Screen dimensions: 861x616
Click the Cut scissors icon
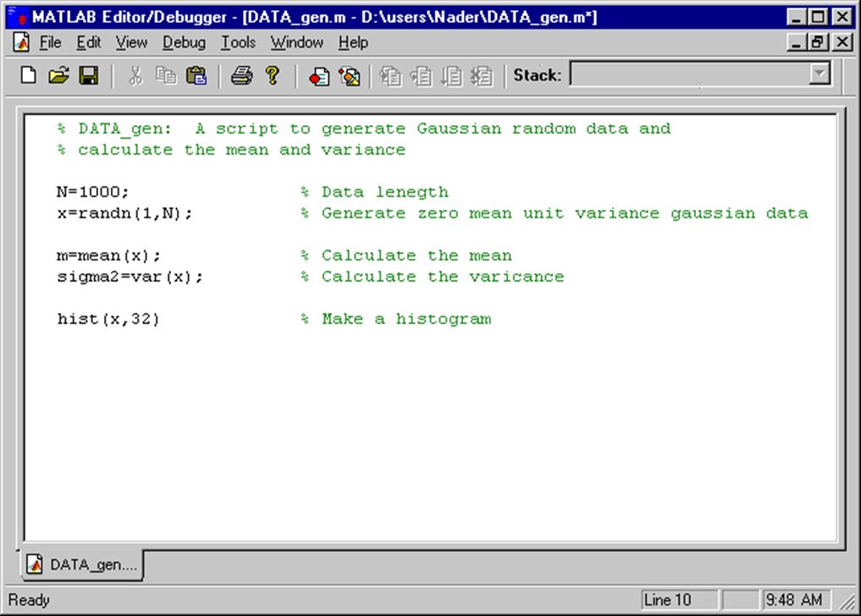tap(135, 76)
